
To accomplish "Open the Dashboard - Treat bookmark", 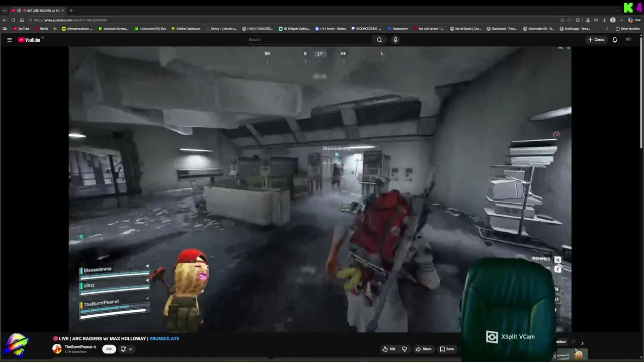I will pyautogui.click(x=502, y=29).
